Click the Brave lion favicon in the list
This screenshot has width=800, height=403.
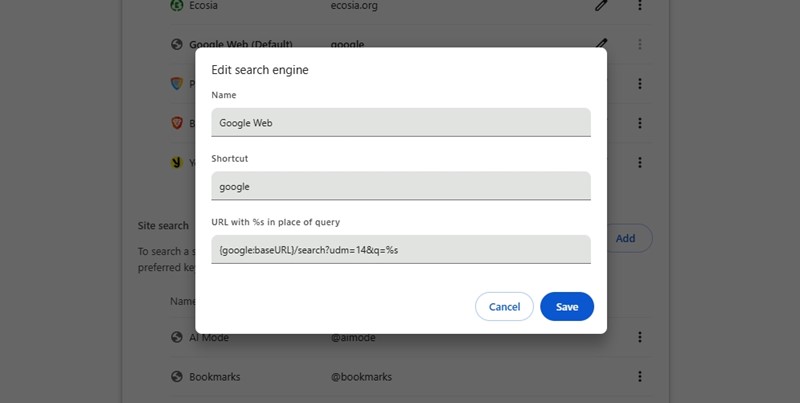[177, 123]
